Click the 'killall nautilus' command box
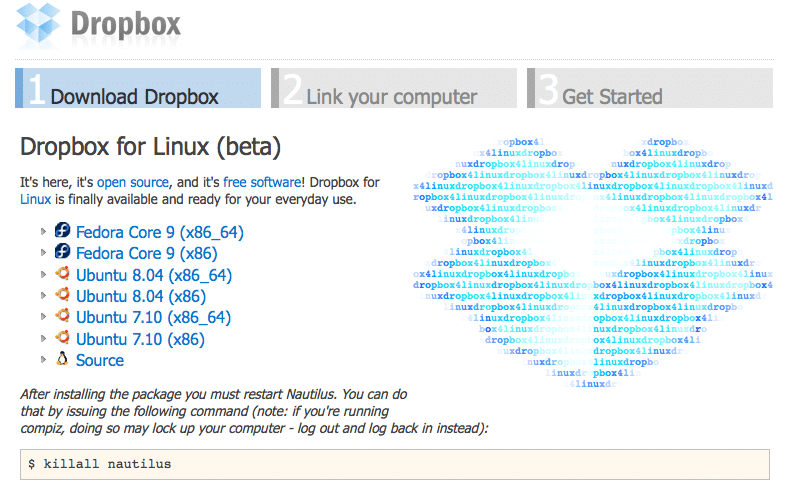The image size is (799, 492). [395, 464]
